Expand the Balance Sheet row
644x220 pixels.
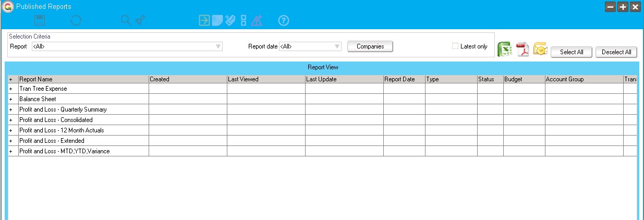tap(11, 99)
